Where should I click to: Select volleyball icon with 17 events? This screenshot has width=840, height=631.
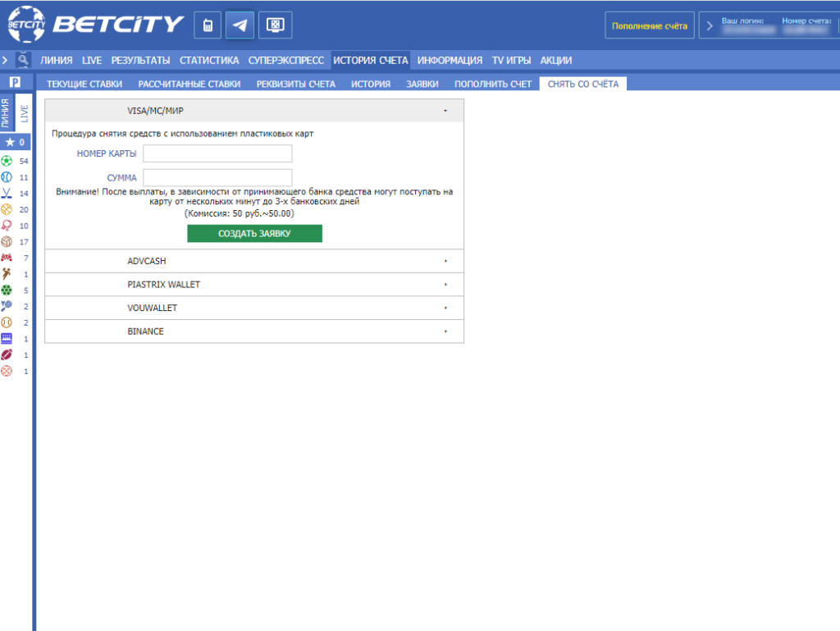7,241
